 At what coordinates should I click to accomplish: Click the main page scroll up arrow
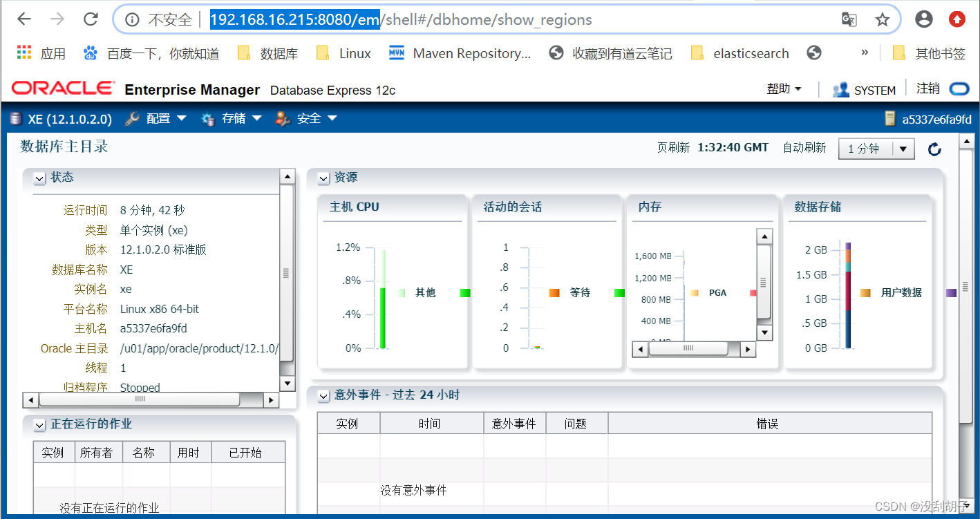click(966, 143)
